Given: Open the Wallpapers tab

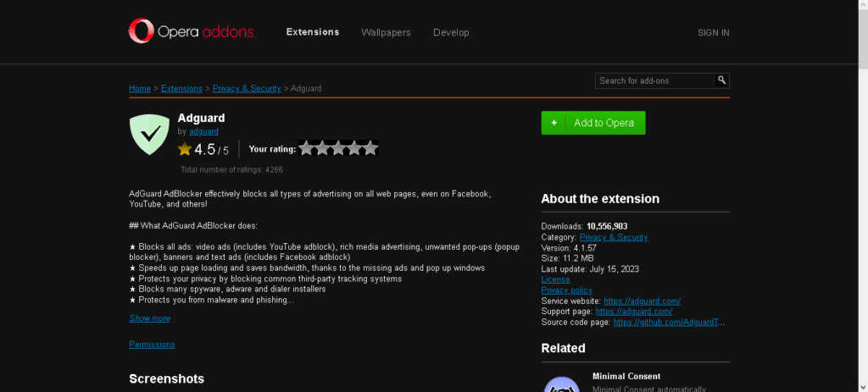Looking at the screenshot, I should point(386,33).
